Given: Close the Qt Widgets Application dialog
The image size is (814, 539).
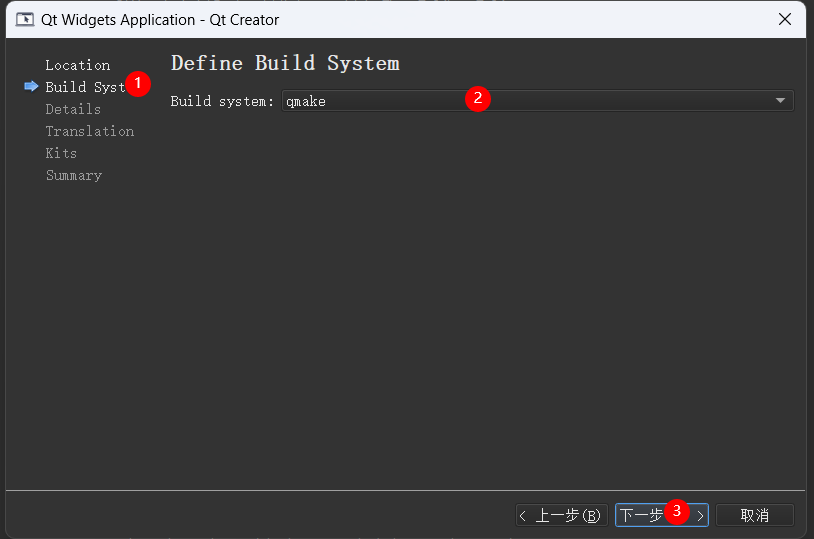Looking at the screenshot, I should click(x=786, y=20).
